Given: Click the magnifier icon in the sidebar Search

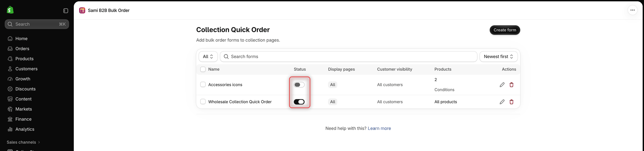Looking at the screenshot, I should click(10, 24).
